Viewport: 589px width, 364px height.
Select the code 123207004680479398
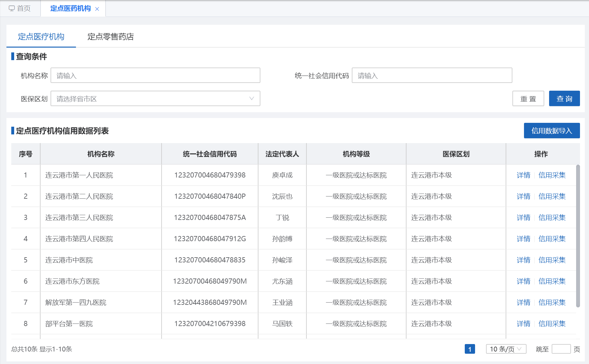tap(210, 175)
